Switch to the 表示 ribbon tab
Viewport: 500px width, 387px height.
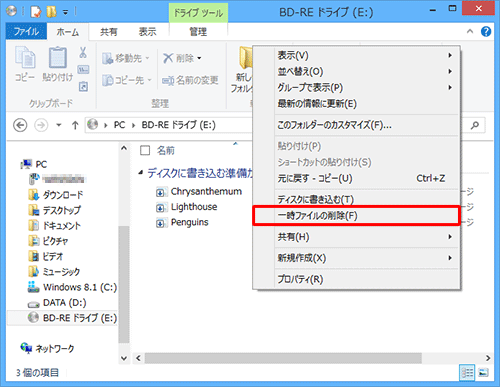[x=147, y=32]
